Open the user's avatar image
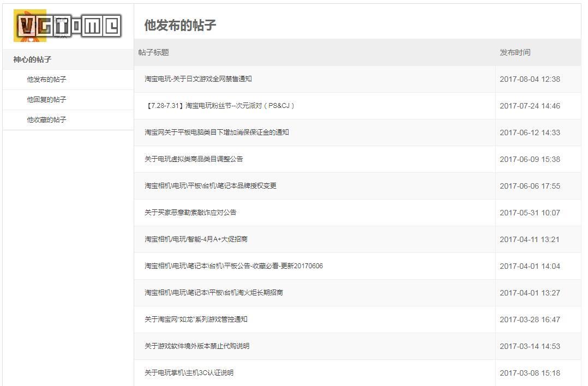The image size is (588, 386). [30, 25]
